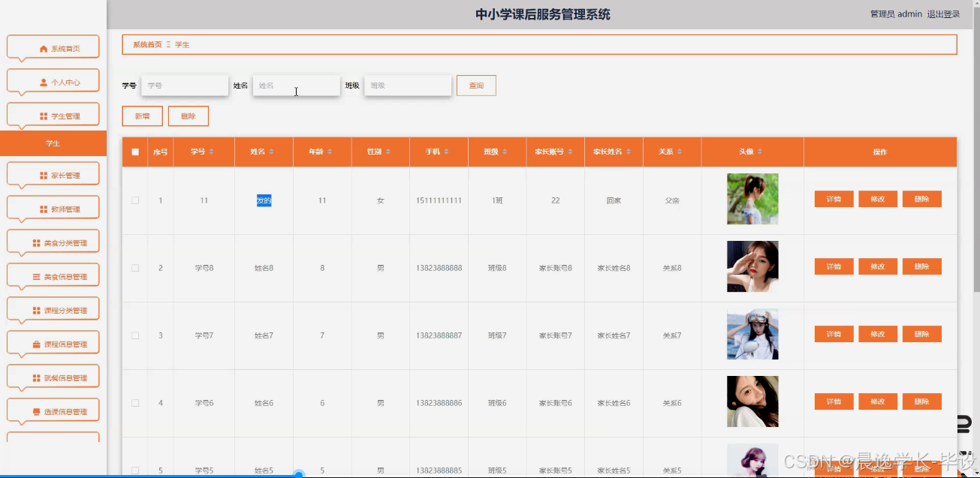Sort the table by 性别 column arrows
Viewport: 980px width, 478px height.
click(388, 152)
